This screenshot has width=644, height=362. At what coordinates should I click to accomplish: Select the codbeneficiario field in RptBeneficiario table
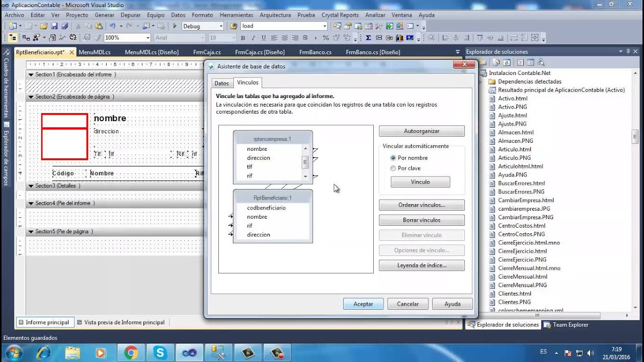pyautogui.click(x=266, y=208)
